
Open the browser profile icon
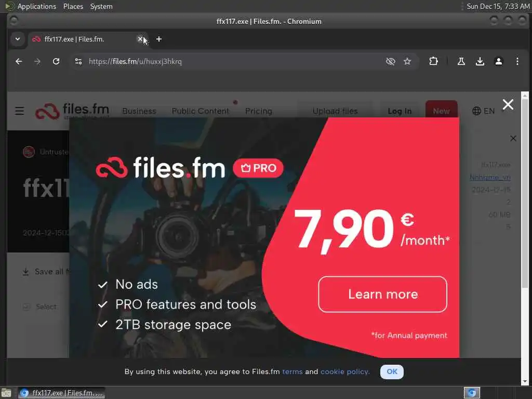click(x=498, y=61)
